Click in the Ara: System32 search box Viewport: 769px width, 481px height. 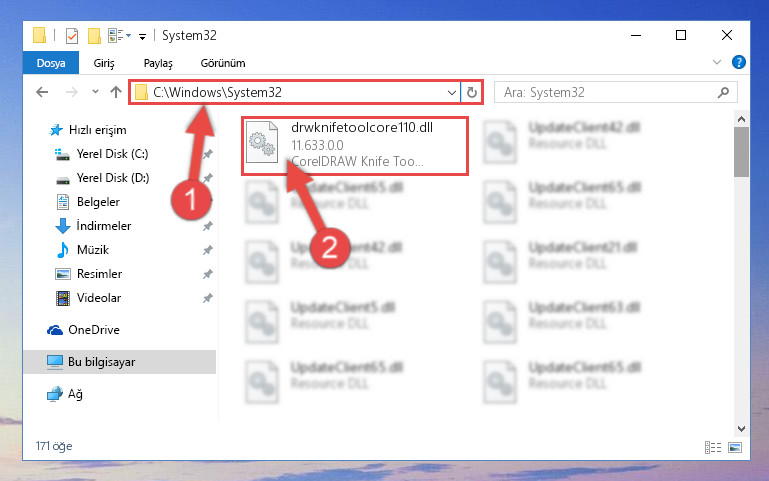[x=607, y=92]
